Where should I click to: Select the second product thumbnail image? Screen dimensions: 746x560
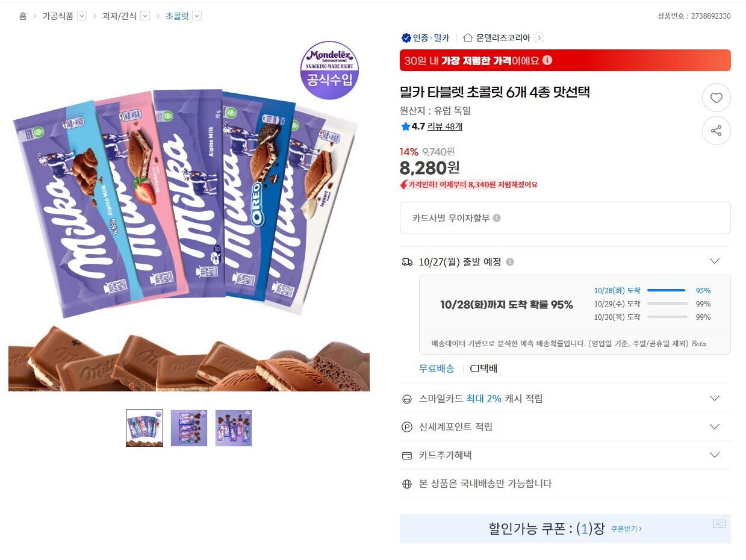pyautogui.click(x=189, y=428)
